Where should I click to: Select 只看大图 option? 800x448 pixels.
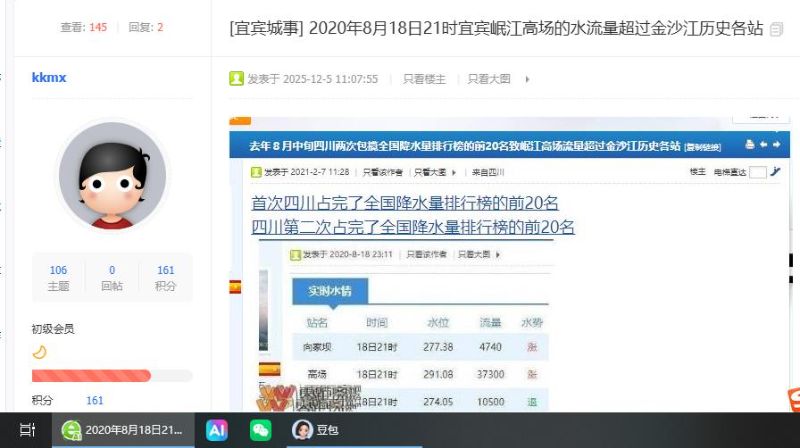(489, 79)
